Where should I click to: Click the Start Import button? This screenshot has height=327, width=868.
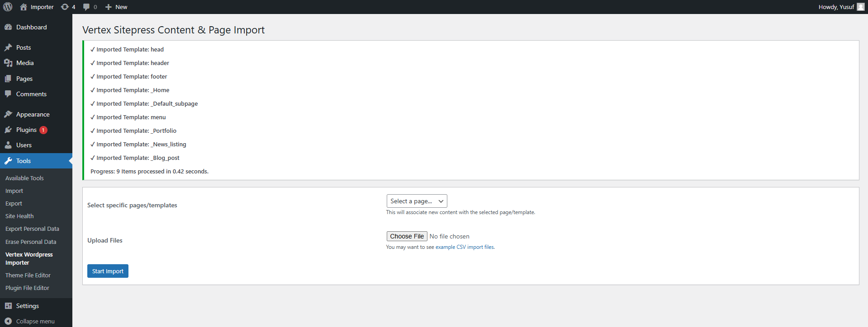click(x=108, y=271)
